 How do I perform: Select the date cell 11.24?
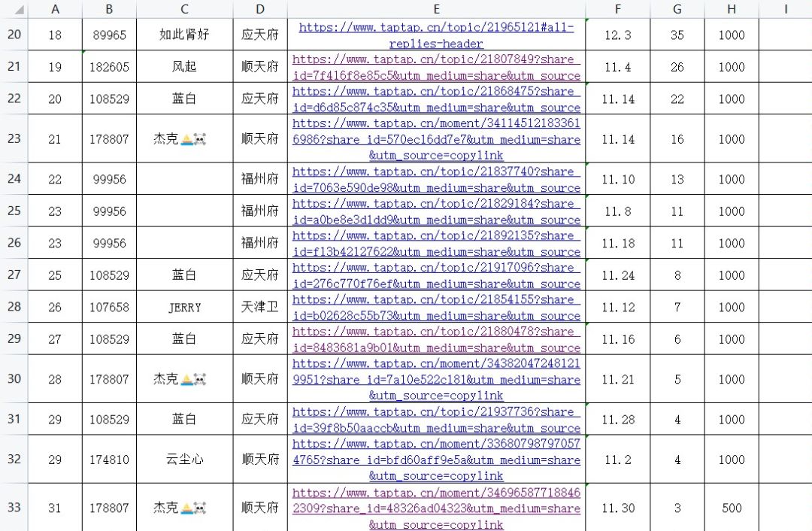[x=618, y=275]
